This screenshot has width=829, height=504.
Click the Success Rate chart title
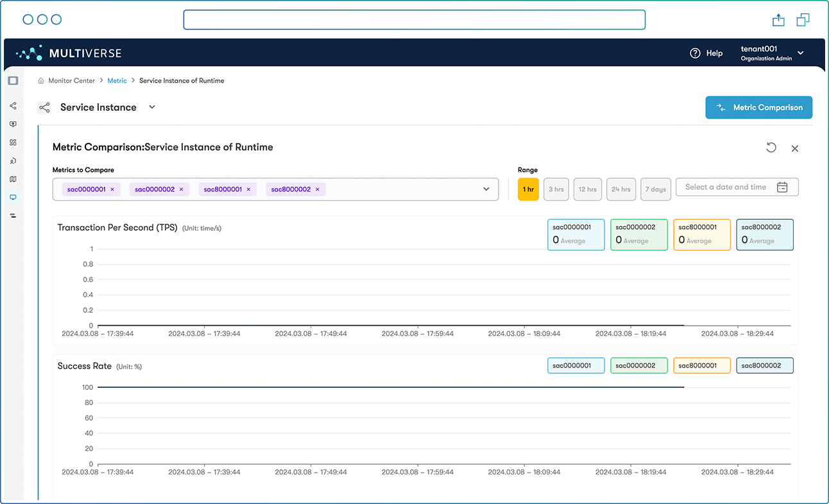point(85,366)
